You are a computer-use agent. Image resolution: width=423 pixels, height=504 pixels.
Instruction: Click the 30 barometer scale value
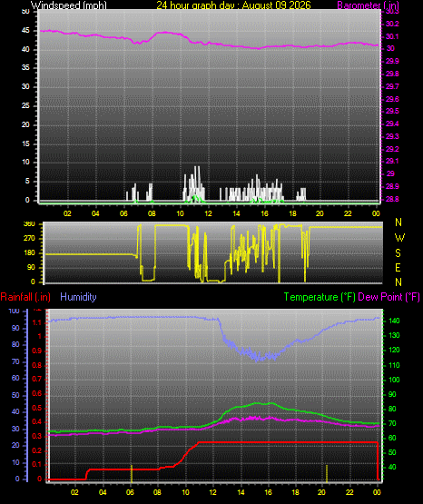390,48
